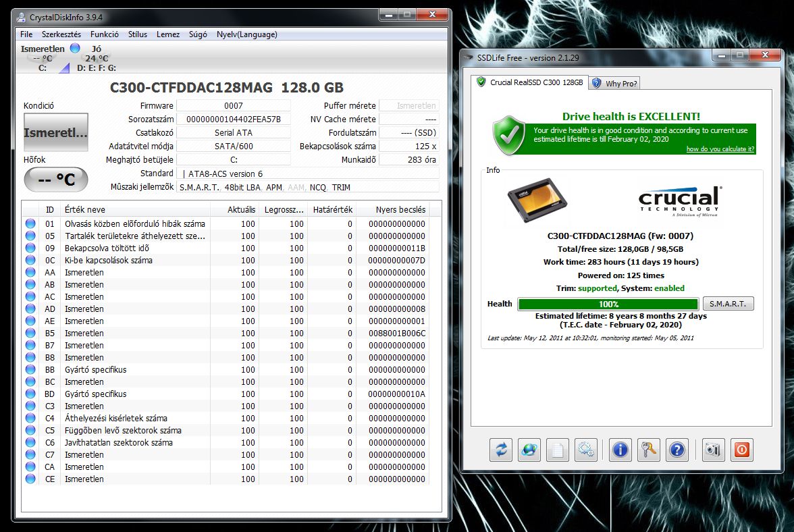Click the 'Aktuális' column header
The height and width of the screenshot is (532, 794).
point(234,209)
